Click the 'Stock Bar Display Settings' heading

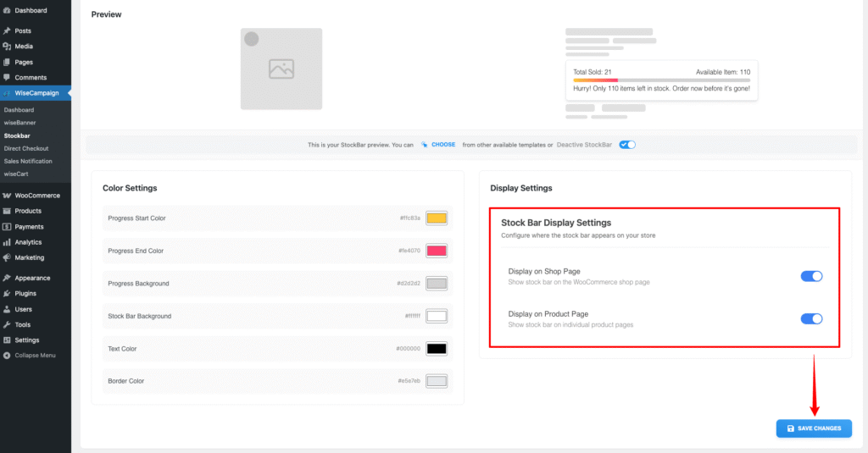(x=556, y=223)
